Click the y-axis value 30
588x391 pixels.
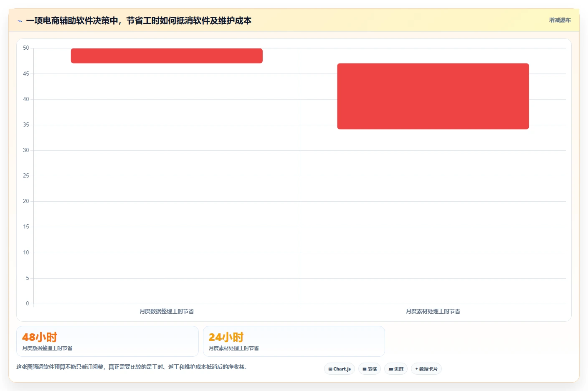click(26, 150)
